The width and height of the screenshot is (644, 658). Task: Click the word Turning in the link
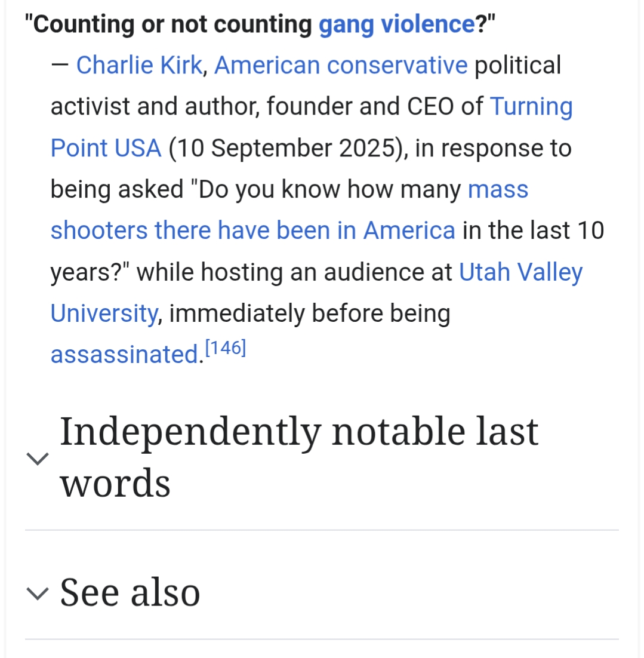pos(531,106)
